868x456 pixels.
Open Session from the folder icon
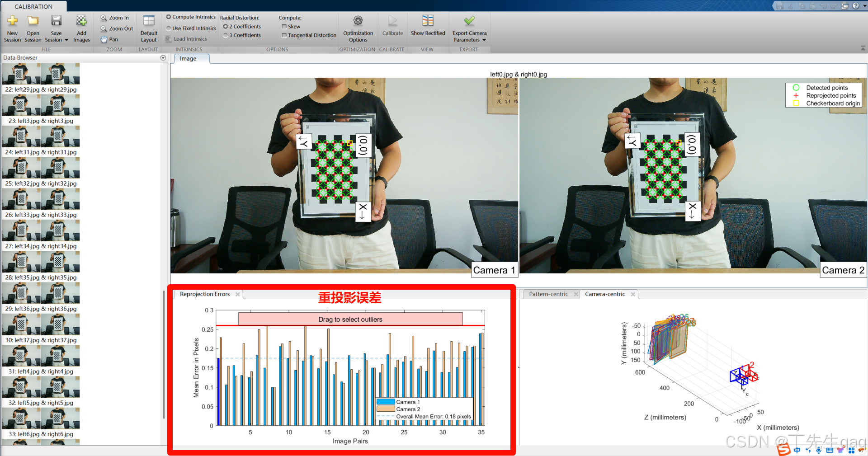tap(33, 28)
